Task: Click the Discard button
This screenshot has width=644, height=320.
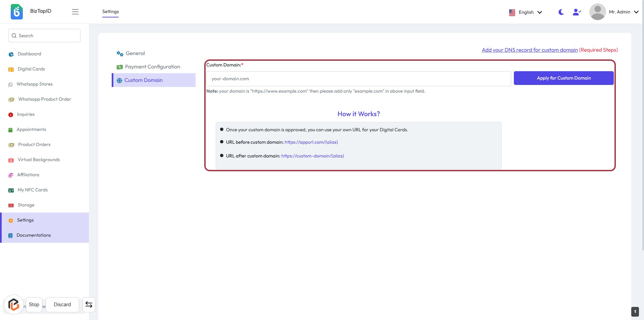Action: (x=62, y=305)
